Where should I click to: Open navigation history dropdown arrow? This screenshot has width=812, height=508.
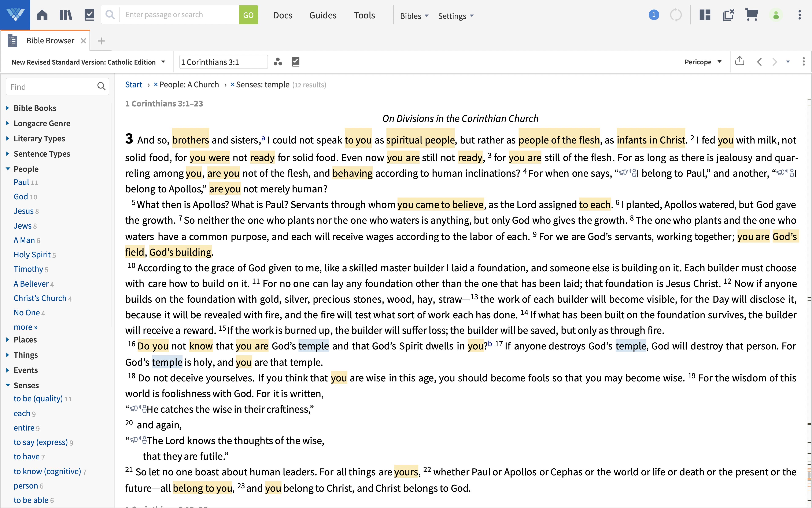tap(788, 62)
